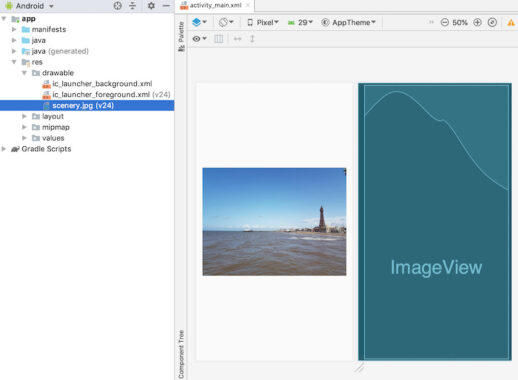This screenshot has width=518, height=380.
Task: Collapse the app module node
Action: (4, 19)
